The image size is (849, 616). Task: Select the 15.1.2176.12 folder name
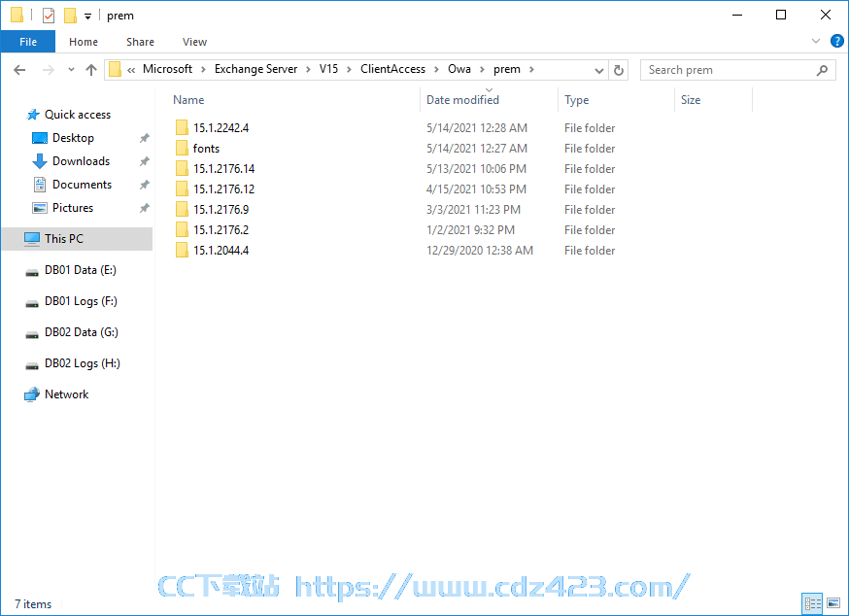[x=224, y=189]
